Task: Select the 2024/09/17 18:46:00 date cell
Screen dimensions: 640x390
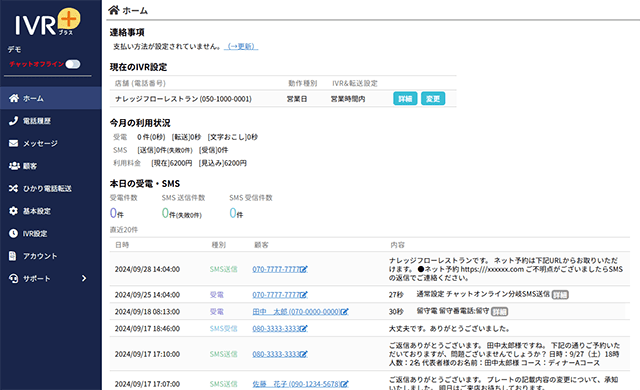Action: [147, 328]
